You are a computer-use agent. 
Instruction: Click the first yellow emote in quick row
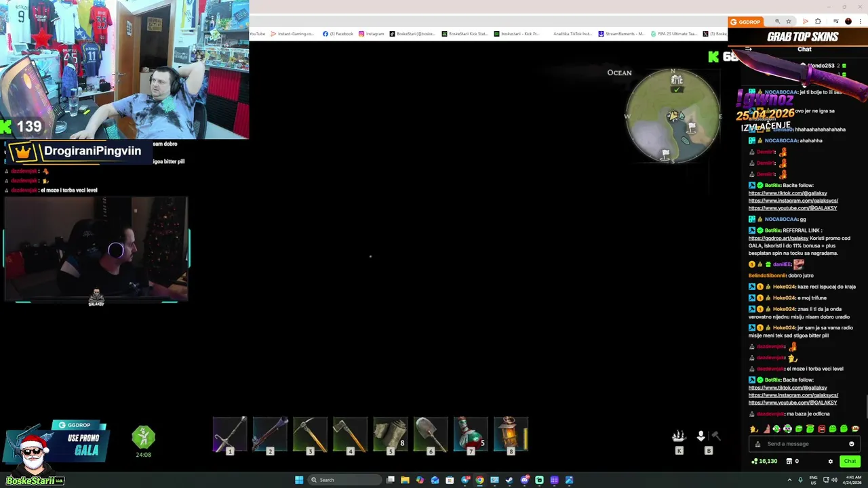pos(754,429)
